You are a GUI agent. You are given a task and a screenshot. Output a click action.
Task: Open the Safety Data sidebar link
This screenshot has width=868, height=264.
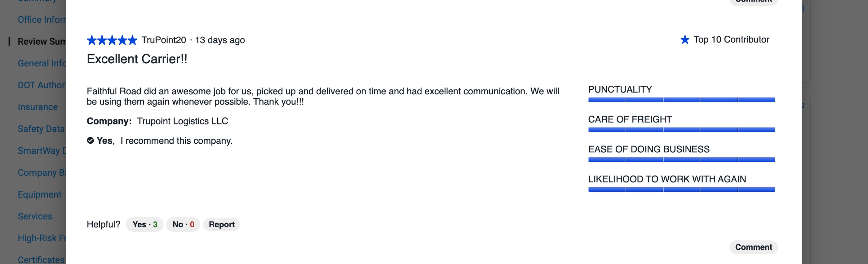[41, 129]
